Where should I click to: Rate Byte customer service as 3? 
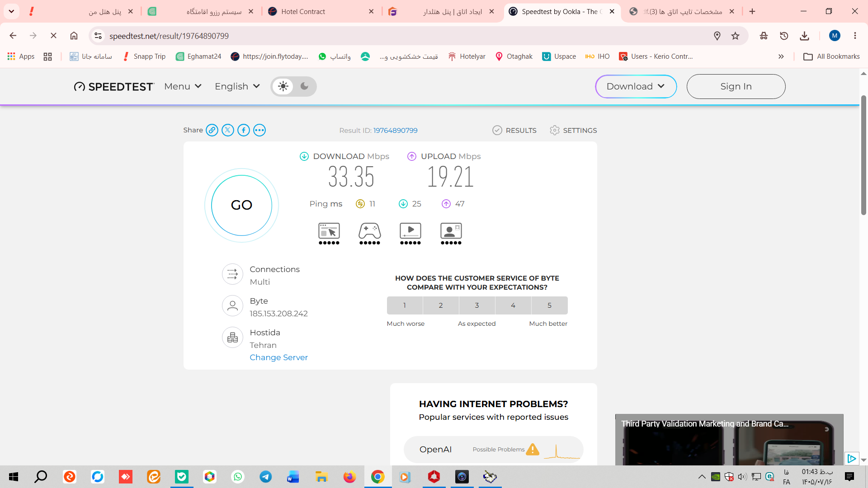pyautogui.click(x=477, y=305)
